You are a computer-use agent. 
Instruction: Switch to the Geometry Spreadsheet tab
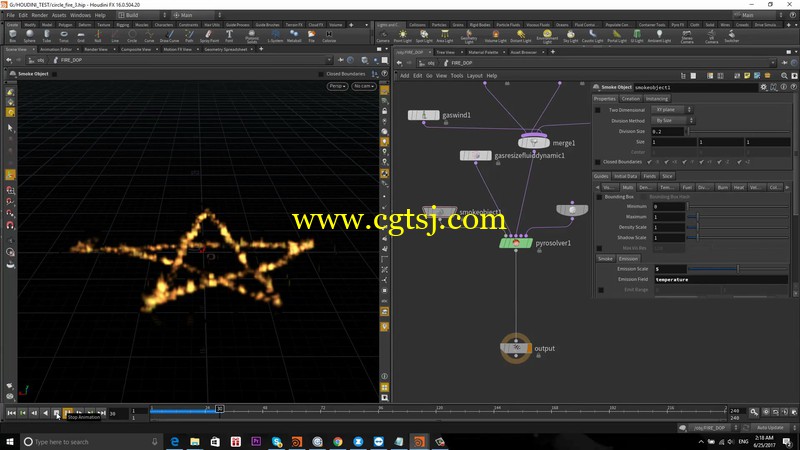coord(226,49)
